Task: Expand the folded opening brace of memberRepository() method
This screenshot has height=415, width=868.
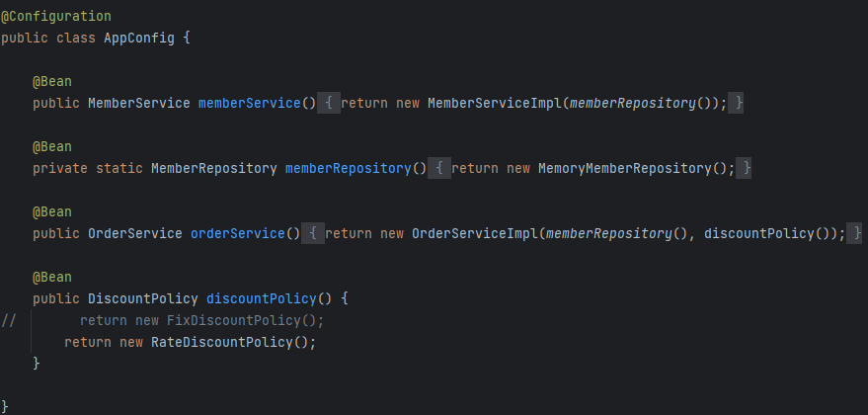Action: point(439,168)
